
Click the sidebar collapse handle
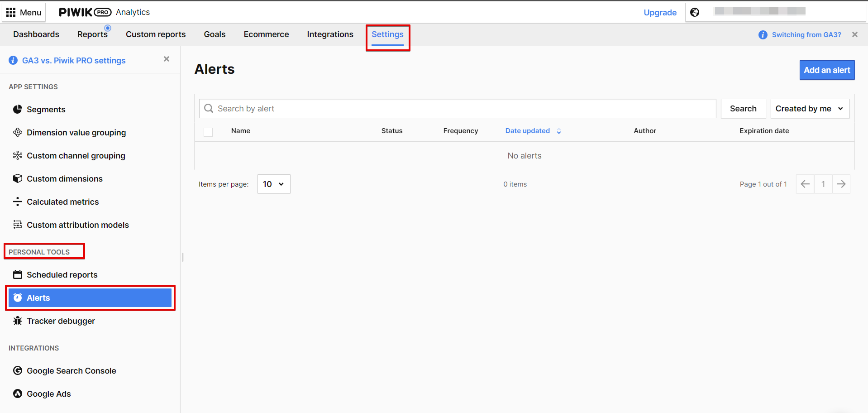[x=182, y=257]
